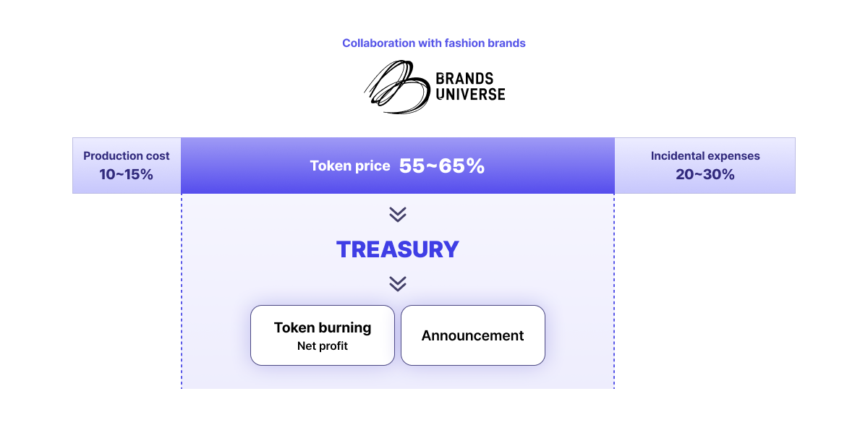Click the Token price label
Image resolution: width=868 pixels, height=425 pixels.
click(x=350, y=166)
